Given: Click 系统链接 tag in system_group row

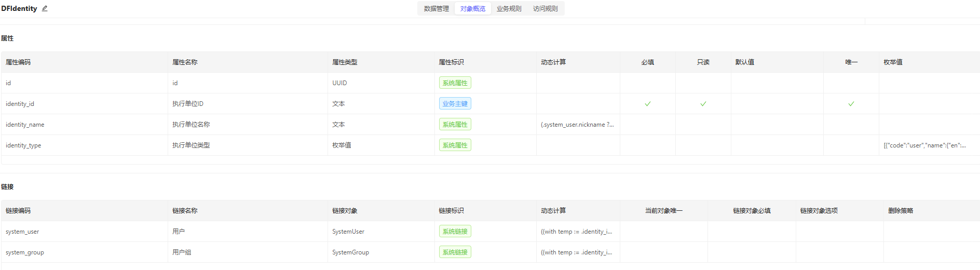Looking at the screenshot, I should (455, 252).
